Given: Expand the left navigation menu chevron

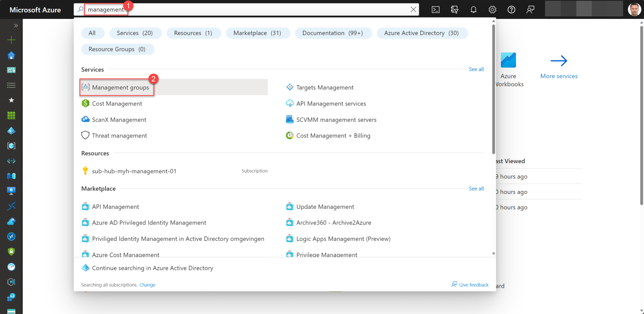Looking at the screenshot, I should point(16,26).
